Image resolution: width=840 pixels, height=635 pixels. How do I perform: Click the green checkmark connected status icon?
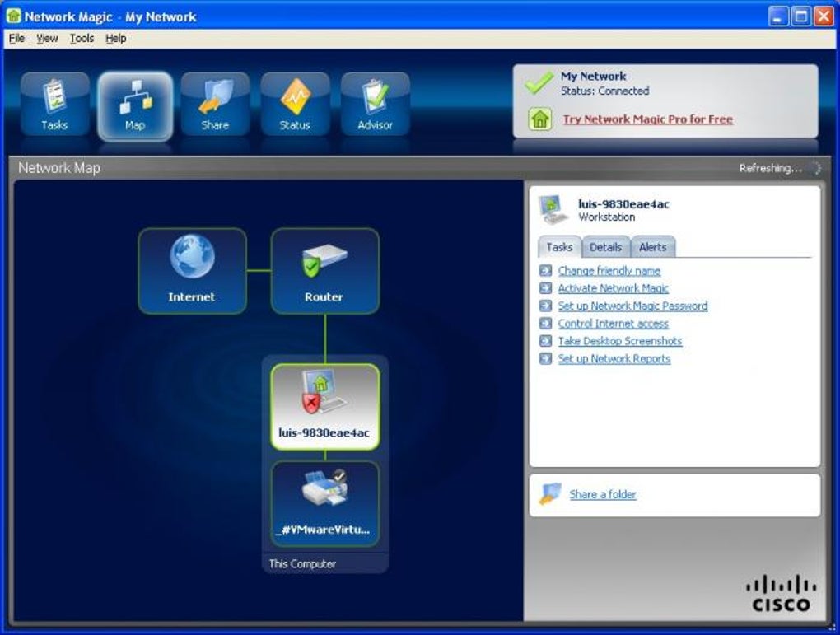click(x=539, y=83)
